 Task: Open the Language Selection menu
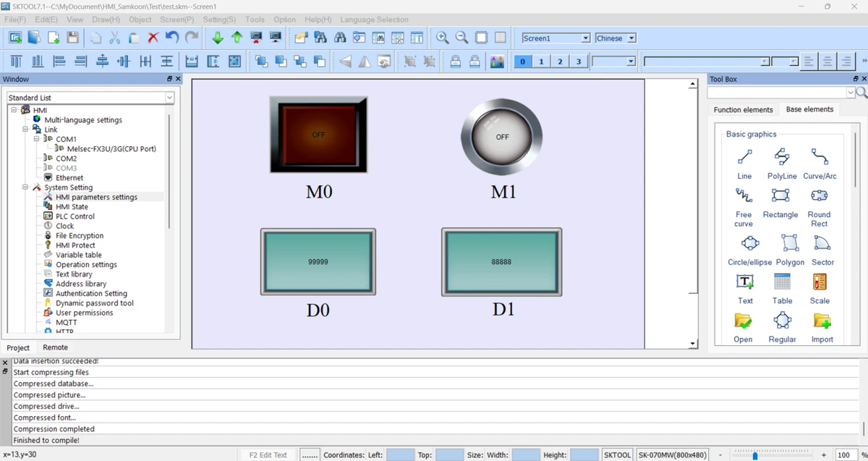[x=374, y=20]
